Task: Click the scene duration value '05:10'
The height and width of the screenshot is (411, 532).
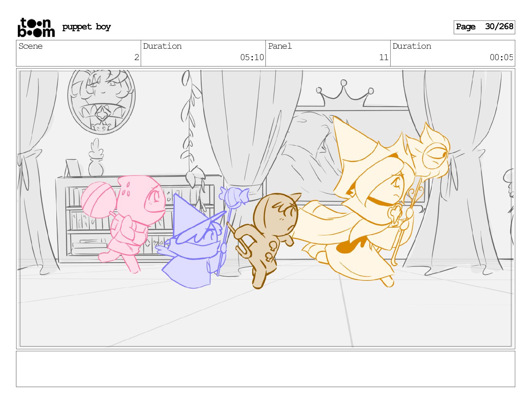Action: pos(252,57)
